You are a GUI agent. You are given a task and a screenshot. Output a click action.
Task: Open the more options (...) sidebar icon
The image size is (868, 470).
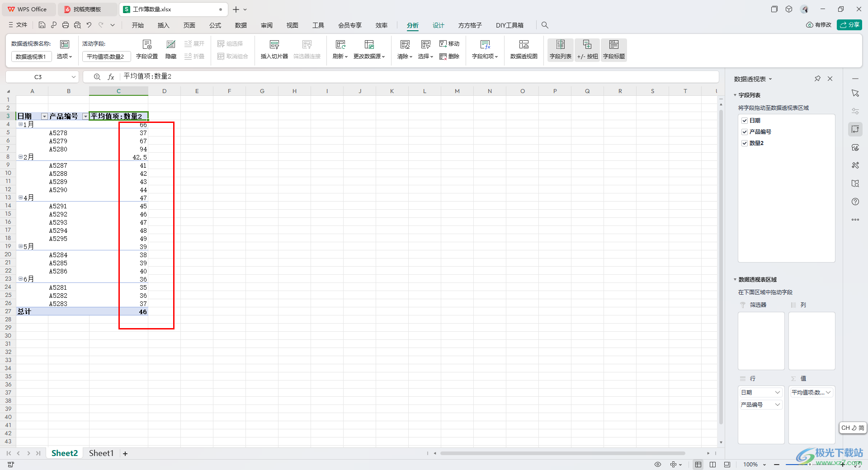point(855,220)
